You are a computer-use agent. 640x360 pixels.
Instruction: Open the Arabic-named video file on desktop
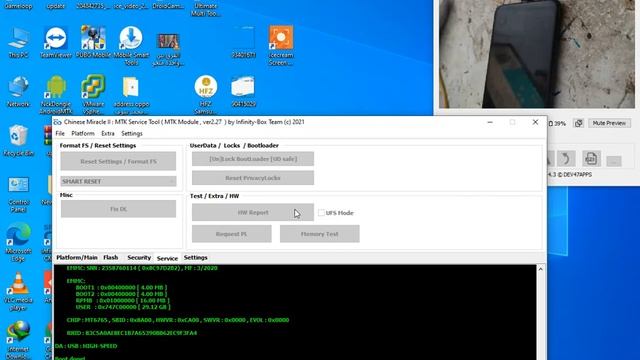(168, 50)
